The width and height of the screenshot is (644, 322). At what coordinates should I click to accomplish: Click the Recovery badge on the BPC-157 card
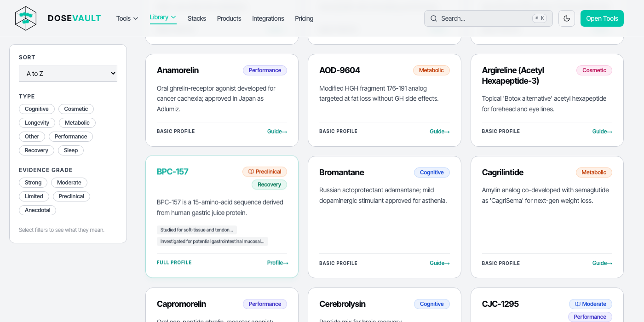pyautogui.click(x=269, y=184)
